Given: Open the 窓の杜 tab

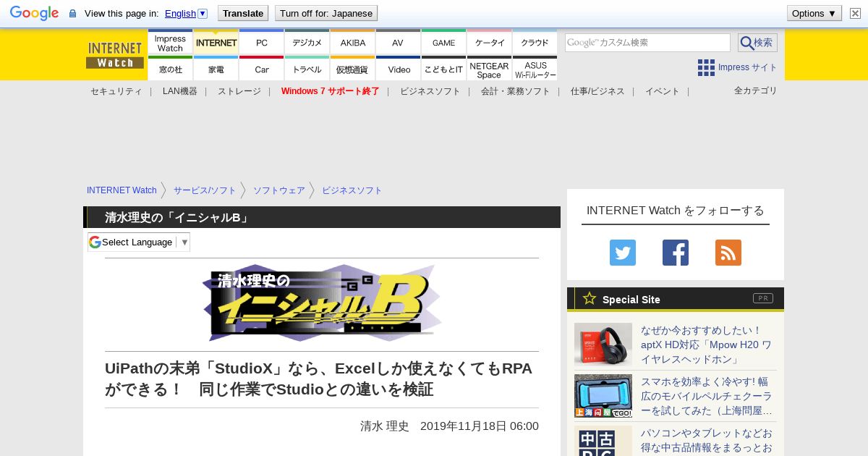Looking at the screenshot, I should (x=170, y=68).
